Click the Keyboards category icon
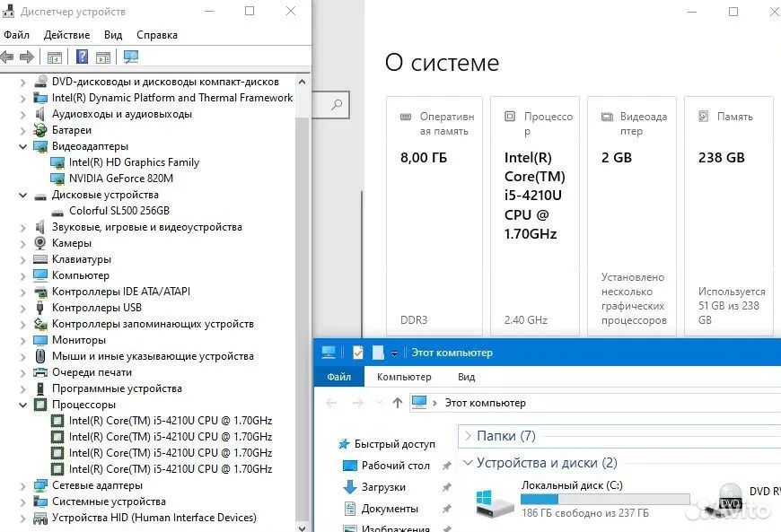781x532 pixels. click(39, 259)
